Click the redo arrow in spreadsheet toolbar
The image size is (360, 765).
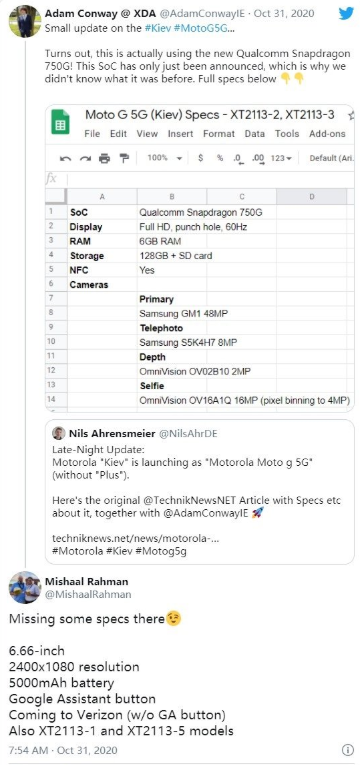point(85,158)
